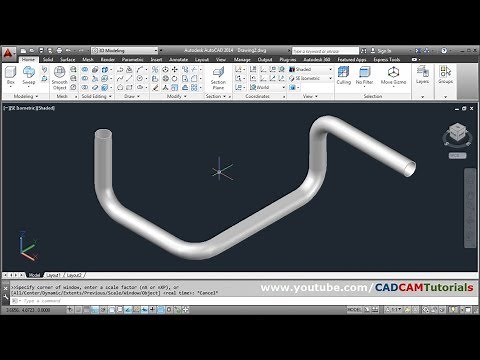The width and height of the screenshot is (480, 360).
Task: Open the Manage ribbon tab
Action: [242, 60]
